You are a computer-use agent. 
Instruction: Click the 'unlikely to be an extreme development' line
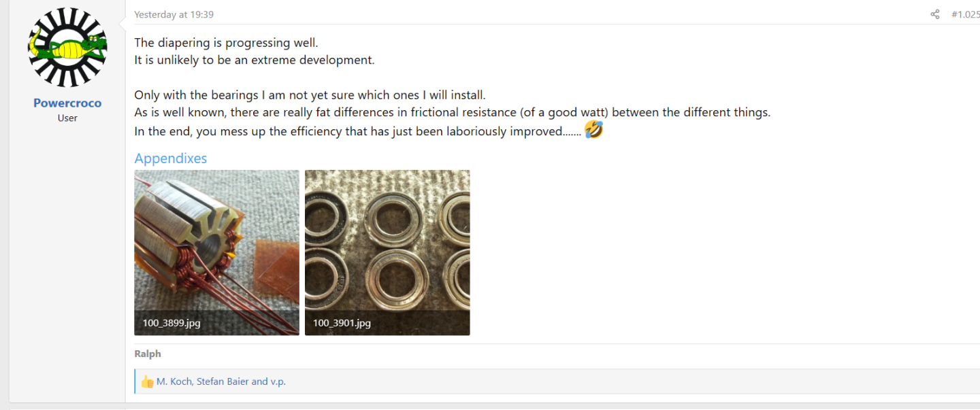point(255,60)
